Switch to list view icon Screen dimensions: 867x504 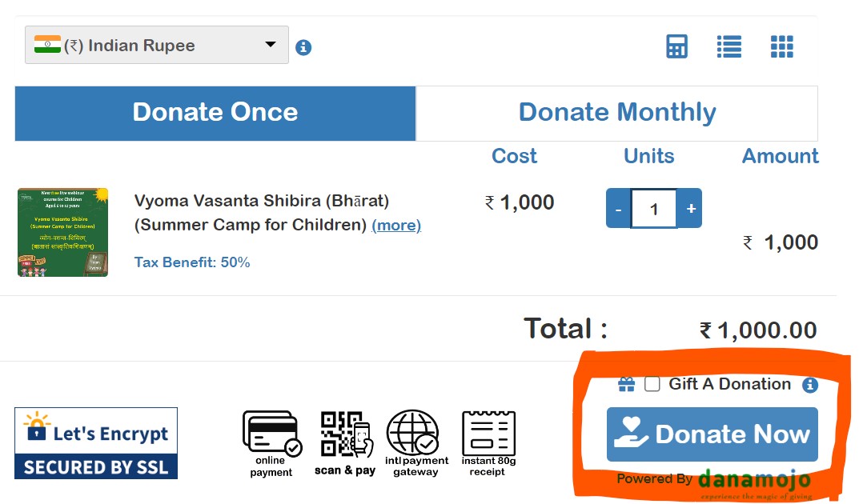pos(729,46)
